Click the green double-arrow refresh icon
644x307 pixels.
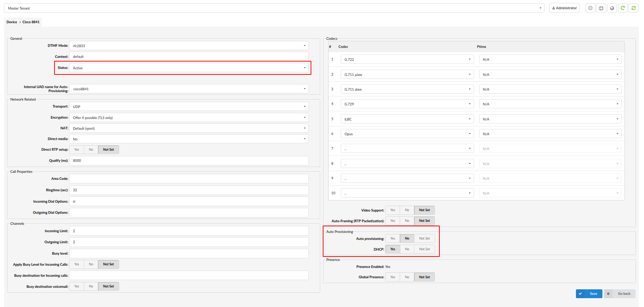[633, 8]
